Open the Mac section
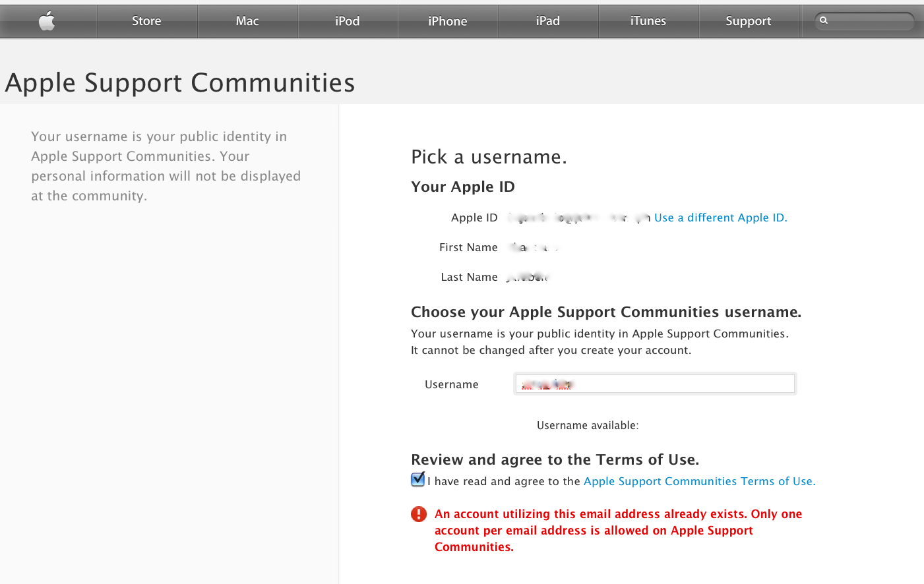This screenshot has width=924, height=584. 247,21
